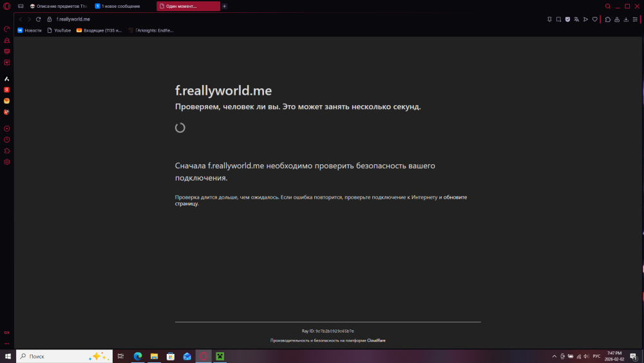Click the loading spinner on the page

click(x=180, y=128)
